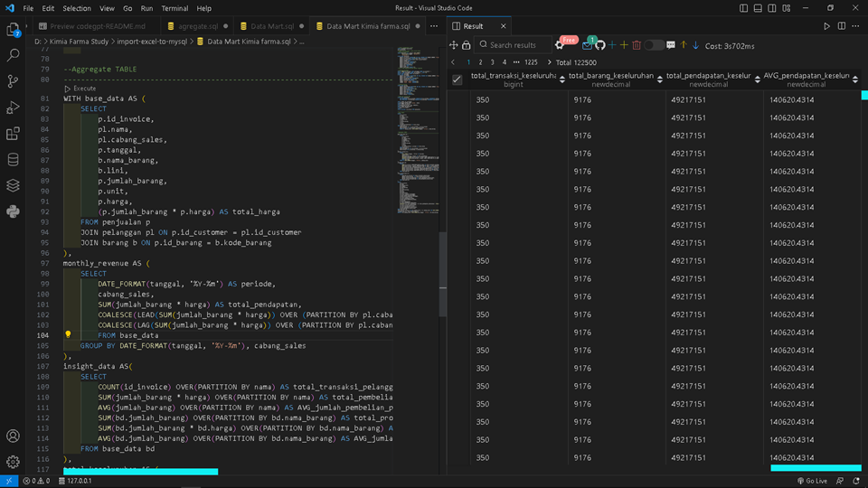Open the Database explorer in activity bar
The height and width of the screenshot is (488, 868).
tap(14, 160)
